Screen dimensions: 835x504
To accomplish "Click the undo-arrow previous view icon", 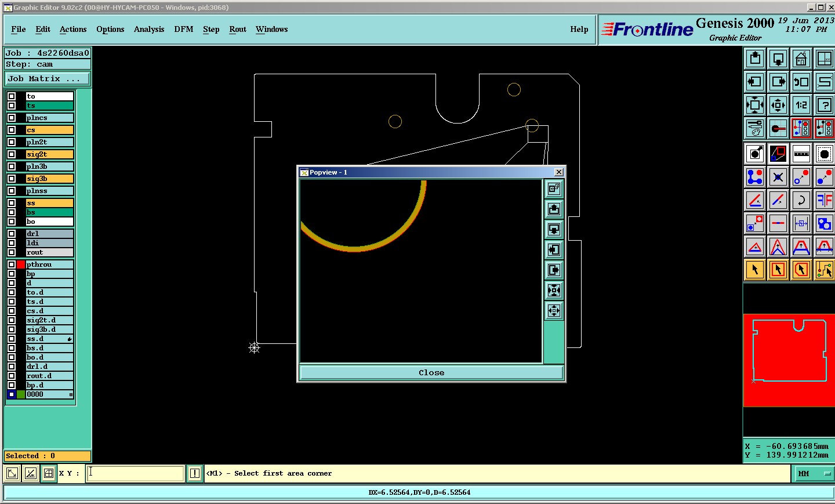I will pyautogui.click(x=801, y=82).
